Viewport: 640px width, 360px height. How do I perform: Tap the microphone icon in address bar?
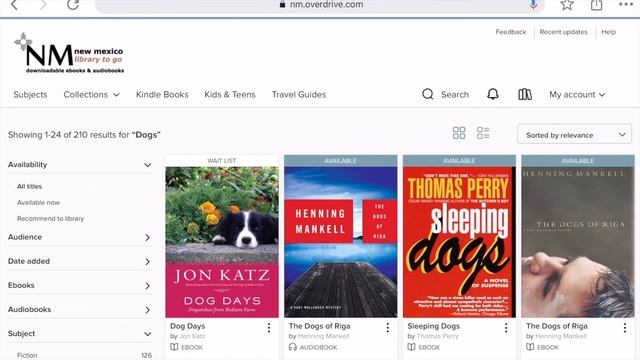pyautogui.click(x=533, y=4)
